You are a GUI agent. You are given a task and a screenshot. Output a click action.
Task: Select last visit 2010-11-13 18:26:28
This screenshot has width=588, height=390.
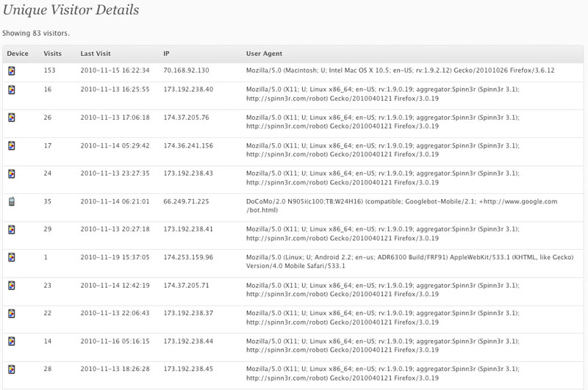pos(115,369)
